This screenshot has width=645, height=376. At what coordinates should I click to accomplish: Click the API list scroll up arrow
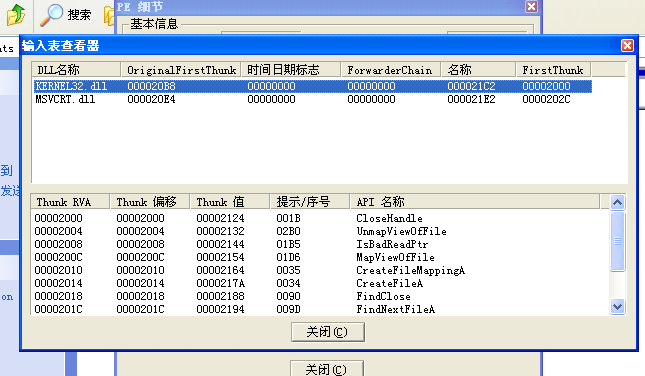pos(617,202)
